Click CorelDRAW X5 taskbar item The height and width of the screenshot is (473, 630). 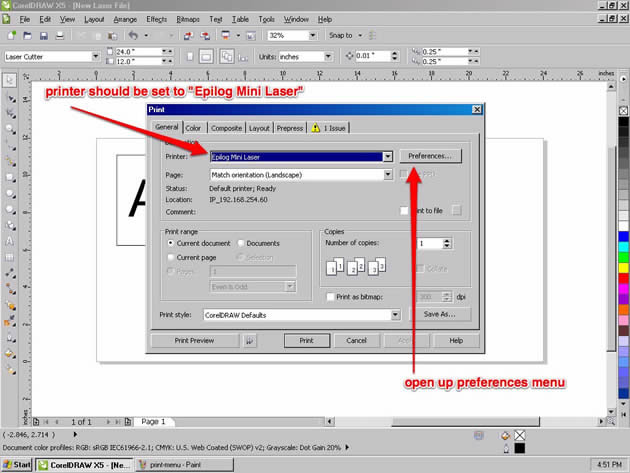pos(85,465)
